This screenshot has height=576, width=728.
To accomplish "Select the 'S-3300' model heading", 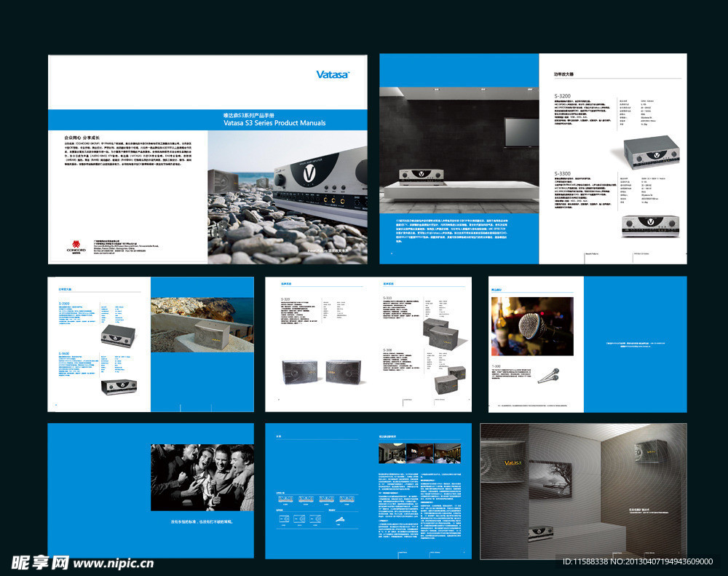I will (562, 173).
